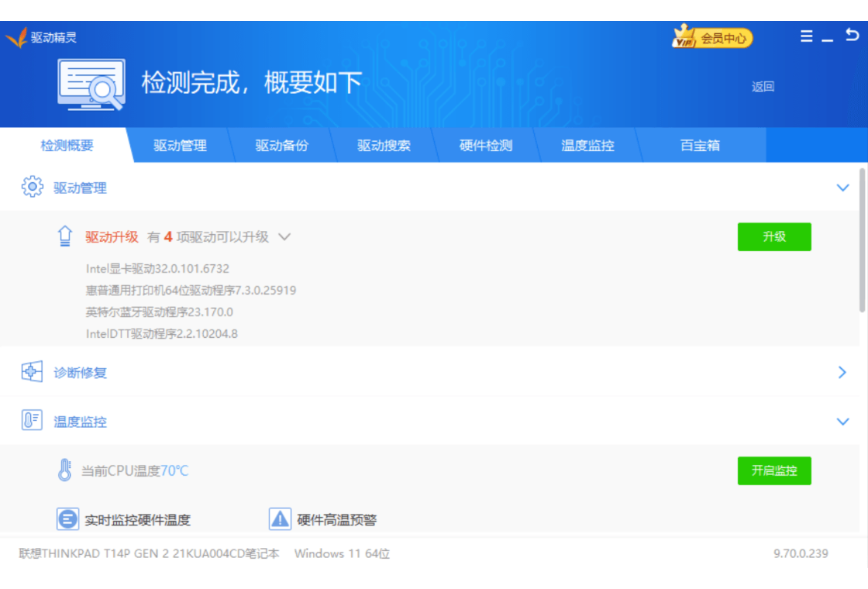Toggle the upgradable drivers list dropdown arrow
The height and width of the screenshot is (589, 868).
[x=284, y=237]
